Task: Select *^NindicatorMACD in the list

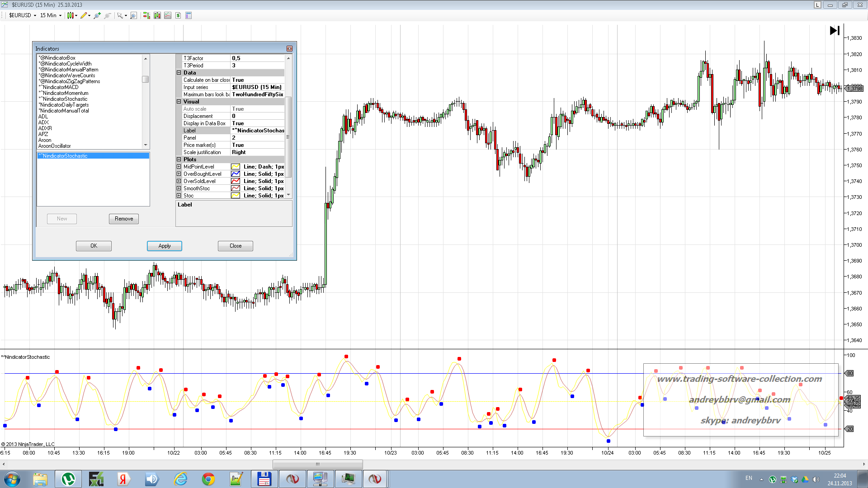Action: [59, 87]
